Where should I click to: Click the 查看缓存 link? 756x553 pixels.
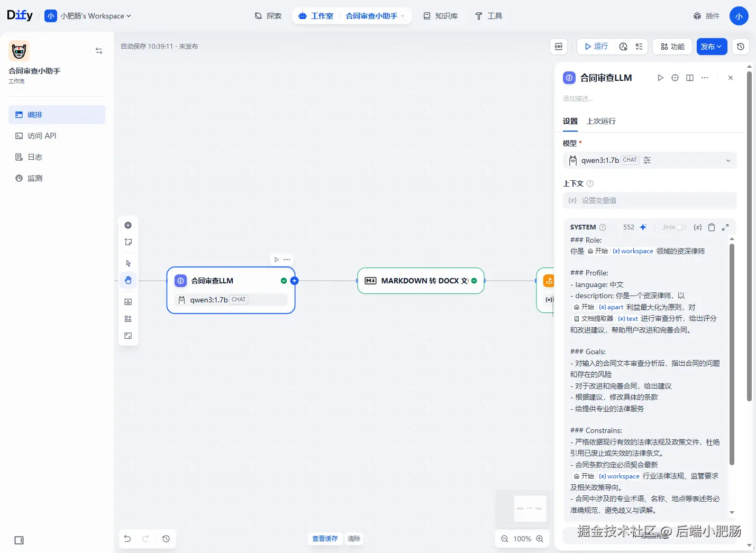325,539
